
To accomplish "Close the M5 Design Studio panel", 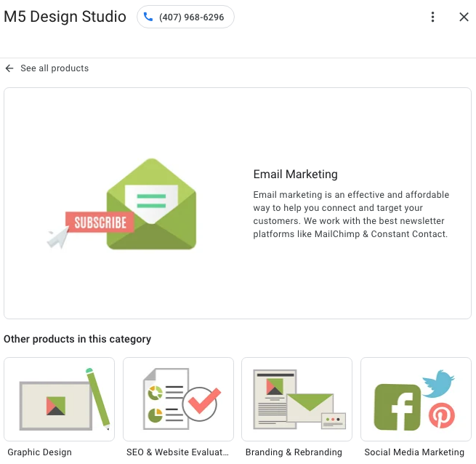I will (464, 17).
